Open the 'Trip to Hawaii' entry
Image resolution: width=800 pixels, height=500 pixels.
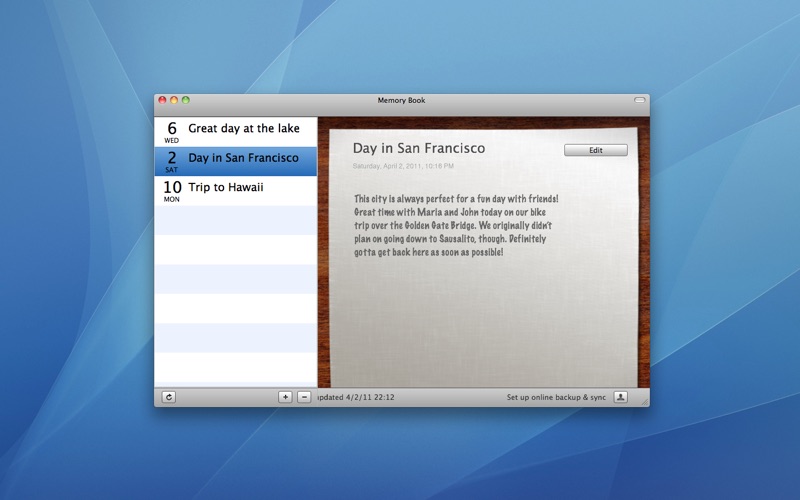(x=236, y=191)
